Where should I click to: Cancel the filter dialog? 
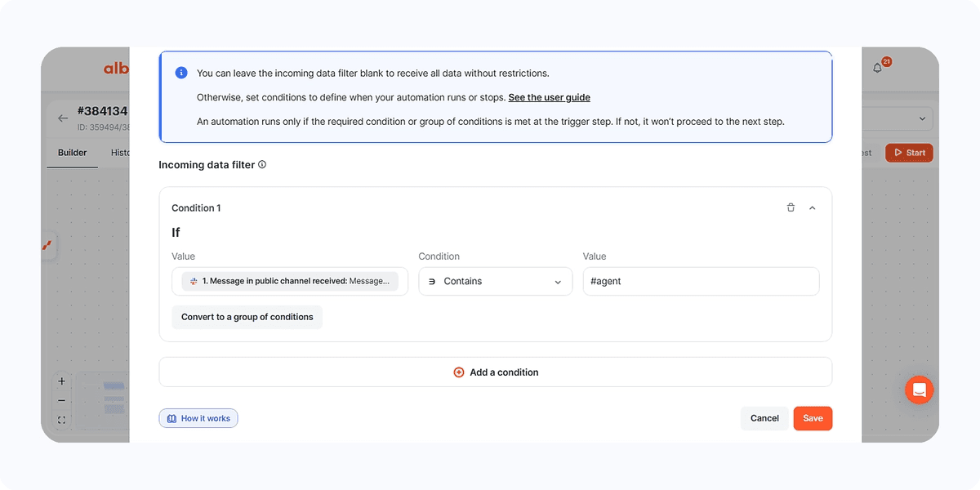point(764,418)
